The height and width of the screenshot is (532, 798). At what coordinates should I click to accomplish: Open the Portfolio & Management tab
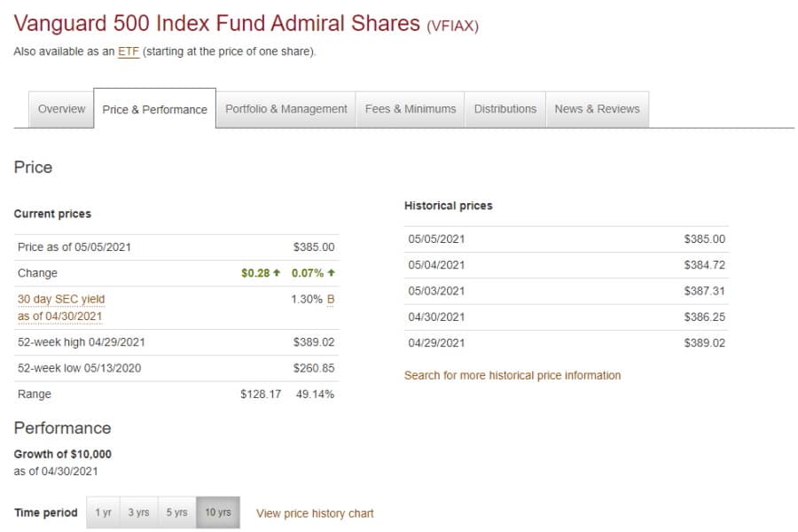pos(287,108)
